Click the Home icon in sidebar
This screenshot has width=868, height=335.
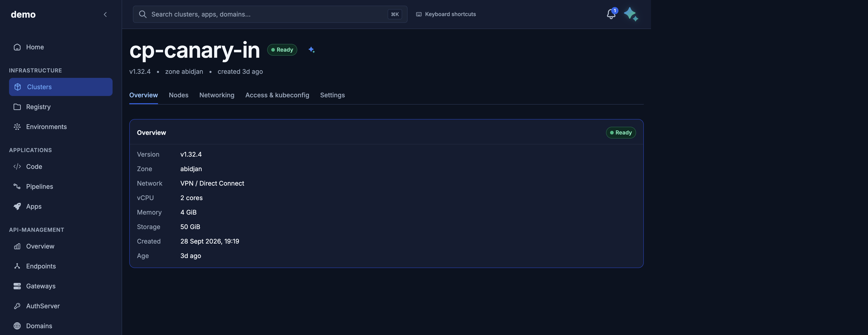coord(17,47)
